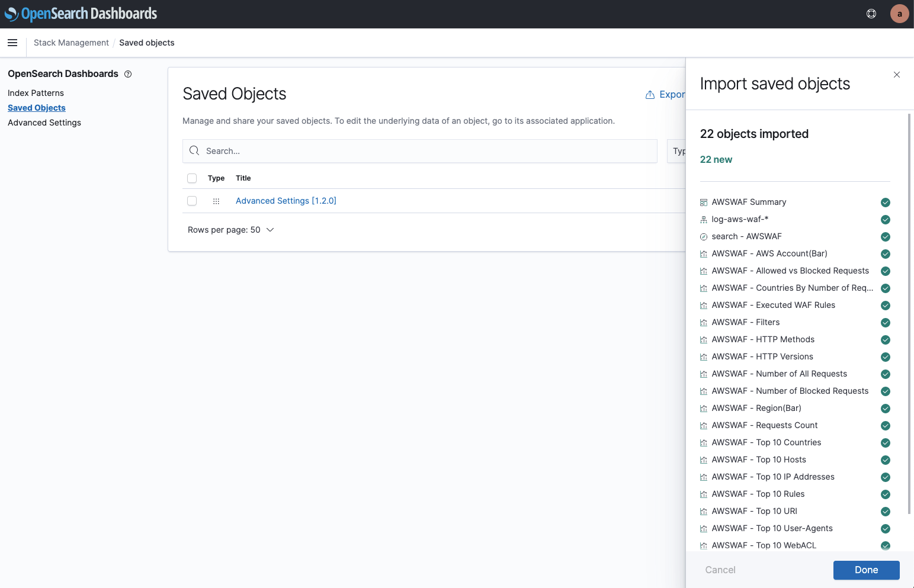Click 'AWSWAF - Number of All Requests' item
The image size is (914, 588).
click(x=780, y=374)
